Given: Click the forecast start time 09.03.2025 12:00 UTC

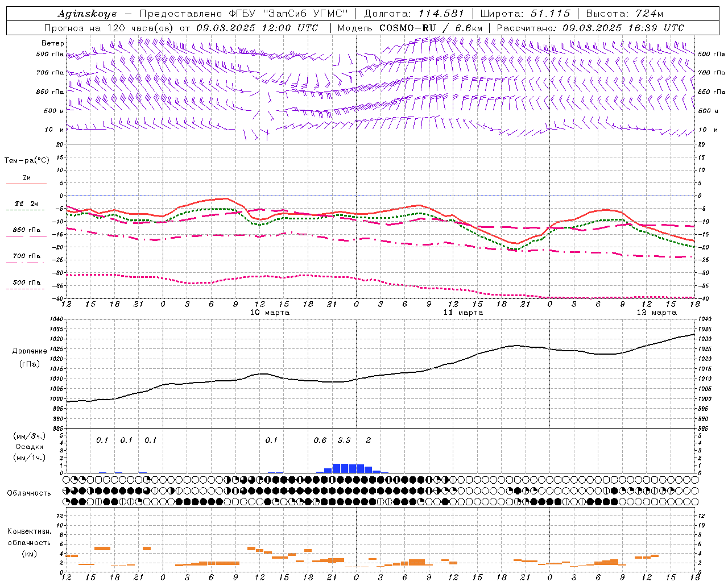Looking at the screenshot, I should tap(257, 28).
